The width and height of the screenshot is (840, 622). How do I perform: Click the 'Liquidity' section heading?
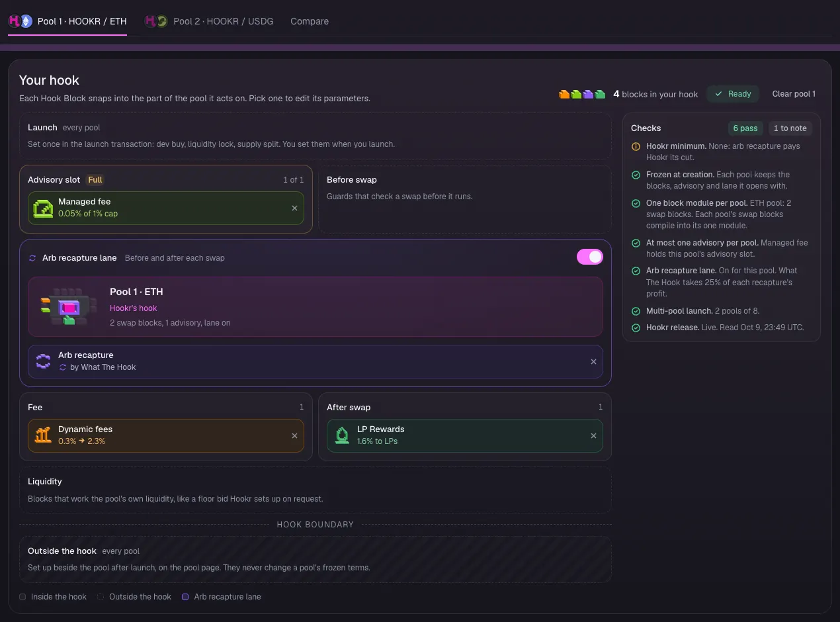(x=45, y=482)
